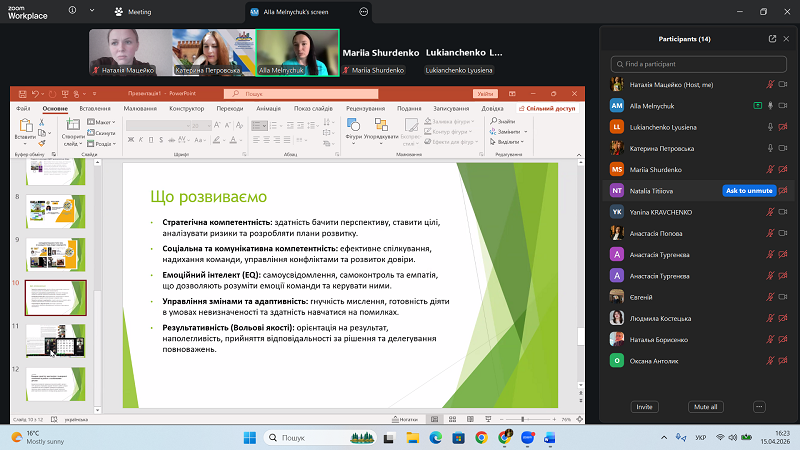The image size is (800, 450).
Task: Switch to the Meeting tab
Action: 134,11
